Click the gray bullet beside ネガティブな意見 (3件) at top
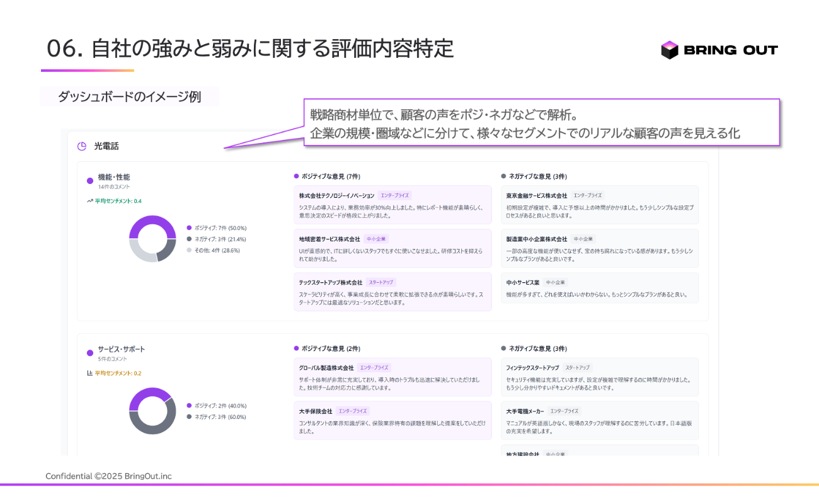The width and height of the screenshot is (819, 504). point(503,176)
